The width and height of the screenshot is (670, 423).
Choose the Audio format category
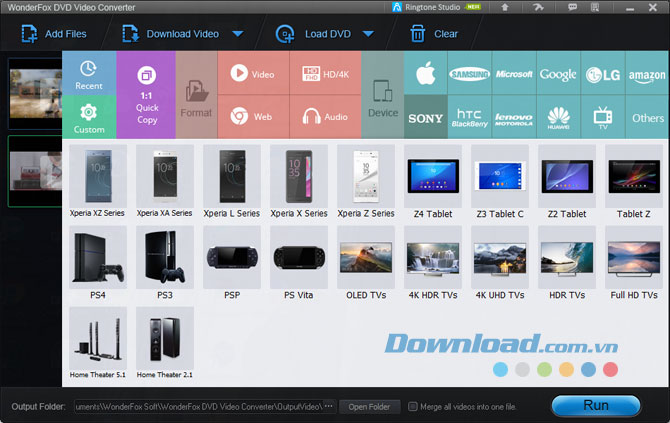pyautogui.click(x=326, y=117)
